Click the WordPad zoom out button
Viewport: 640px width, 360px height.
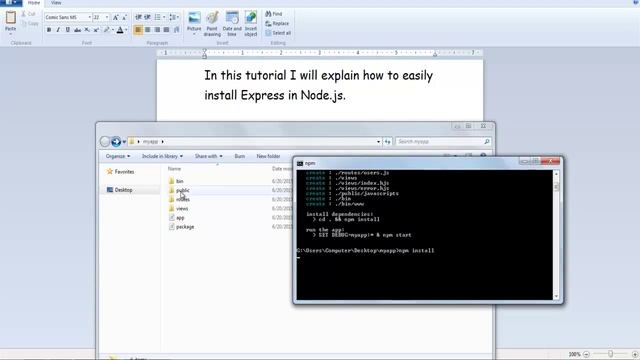point(586,354)
